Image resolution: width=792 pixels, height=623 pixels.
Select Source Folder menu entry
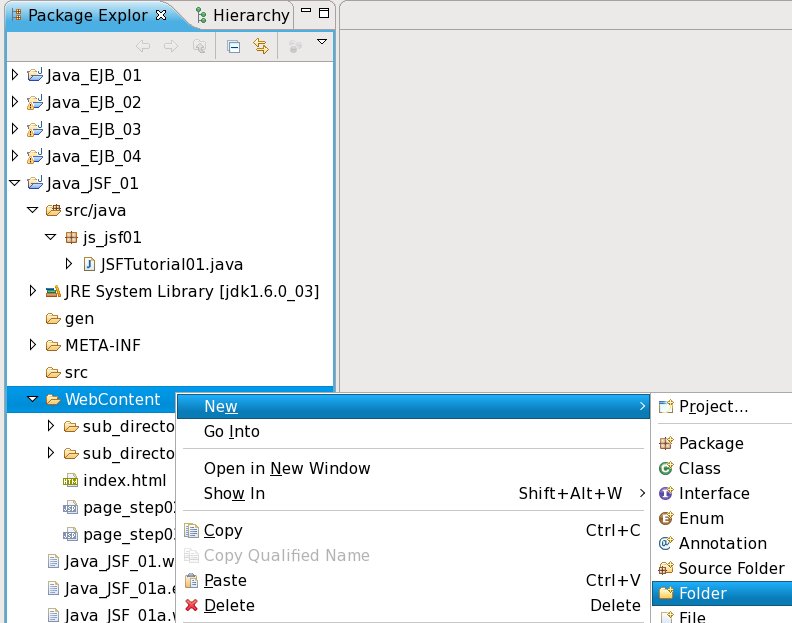pos(731,568)
